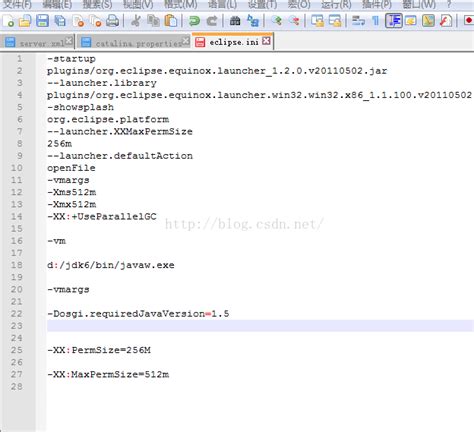Click the Close All documents toolbar icon
The width and height of the screenshot is (474, 432).
(95, 21)
